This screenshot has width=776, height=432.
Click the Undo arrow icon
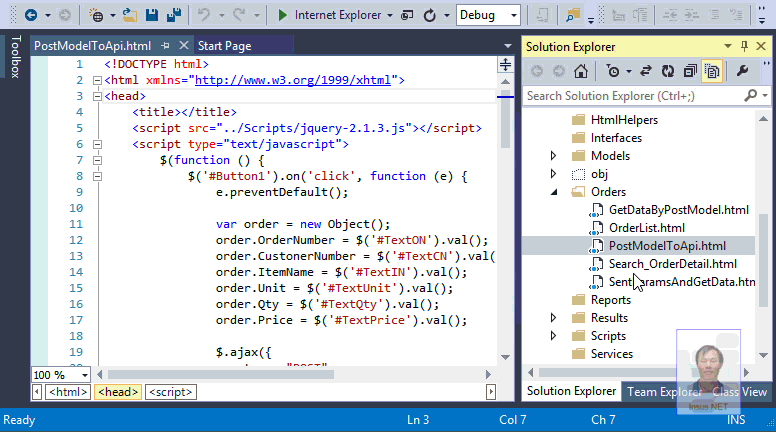[x=204, y=15]
